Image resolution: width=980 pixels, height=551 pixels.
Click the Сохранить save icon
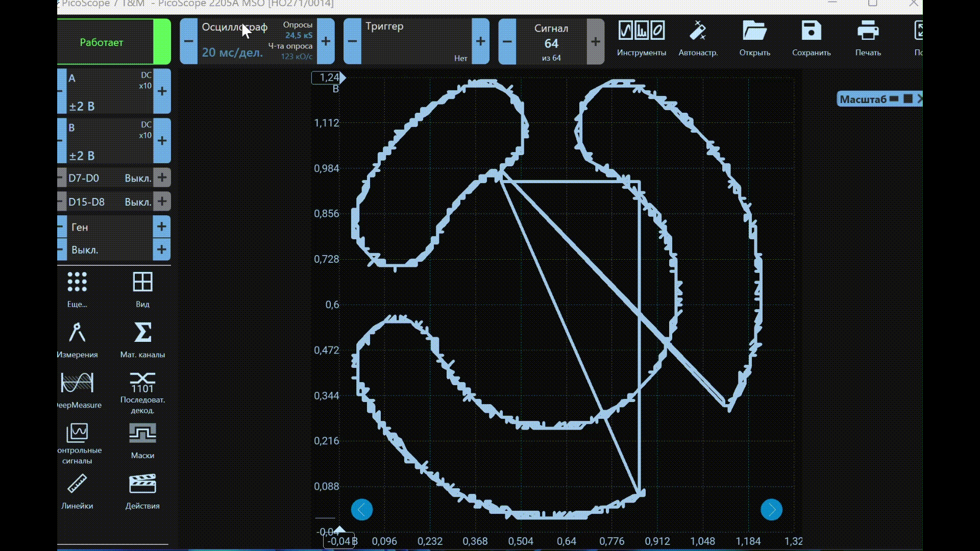click(x=811, y=32)
